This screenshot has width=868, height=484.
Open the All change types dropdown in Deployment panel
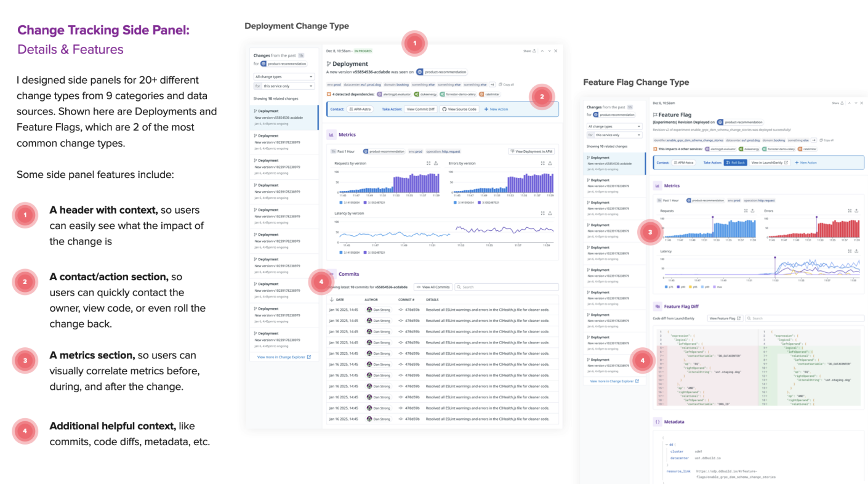(x=284, y=76)
